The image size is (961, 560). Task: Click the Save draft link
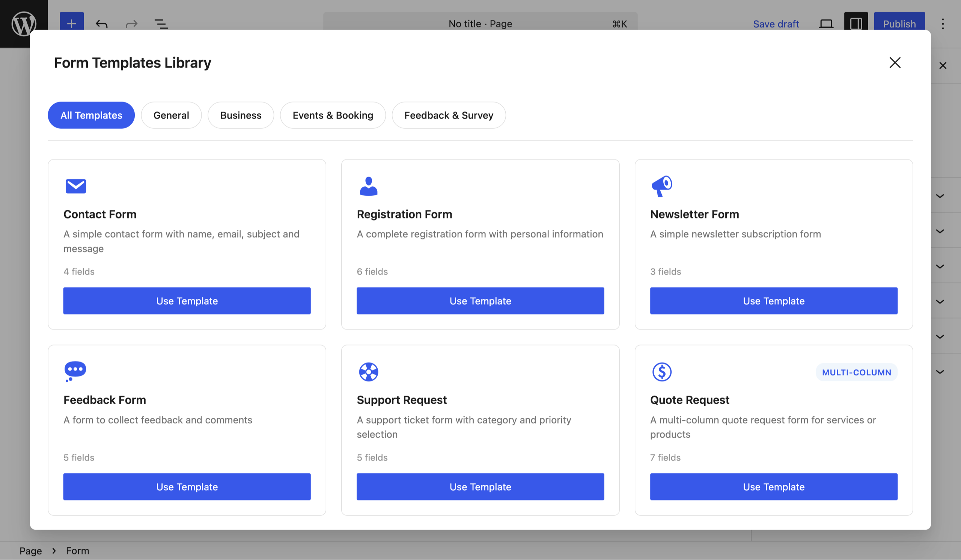[x=776, y=24]
